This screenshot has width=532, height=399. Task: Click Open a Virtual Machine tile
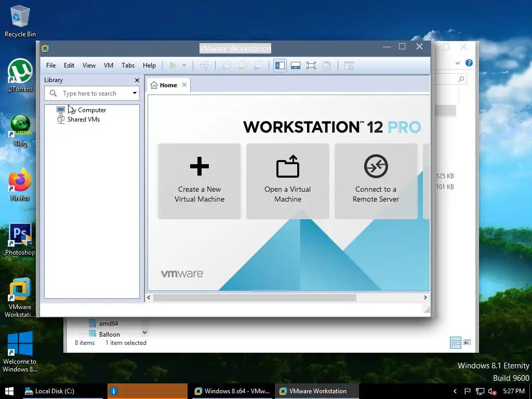(288, 181)
